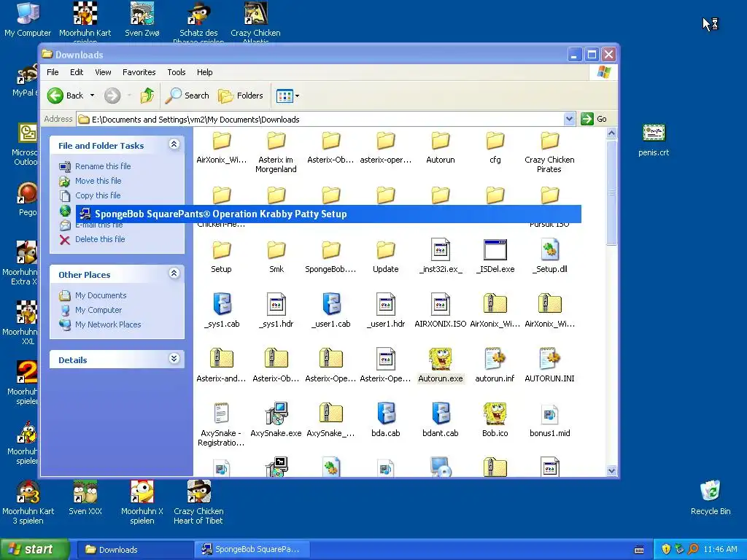This screenshot has width=747, height=560.
Task: Select the Recycle Bin desktop icon
Action: click(711, 497)
